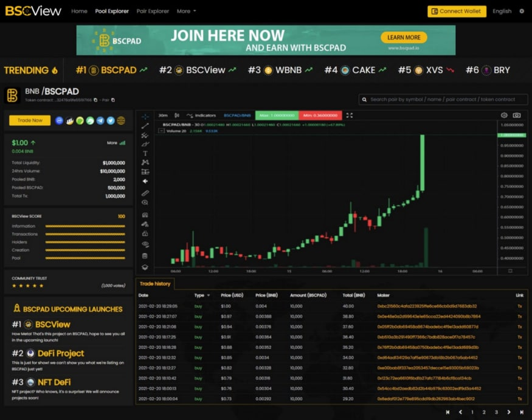Go to page 2 of trade history

[x=484, y=412]
